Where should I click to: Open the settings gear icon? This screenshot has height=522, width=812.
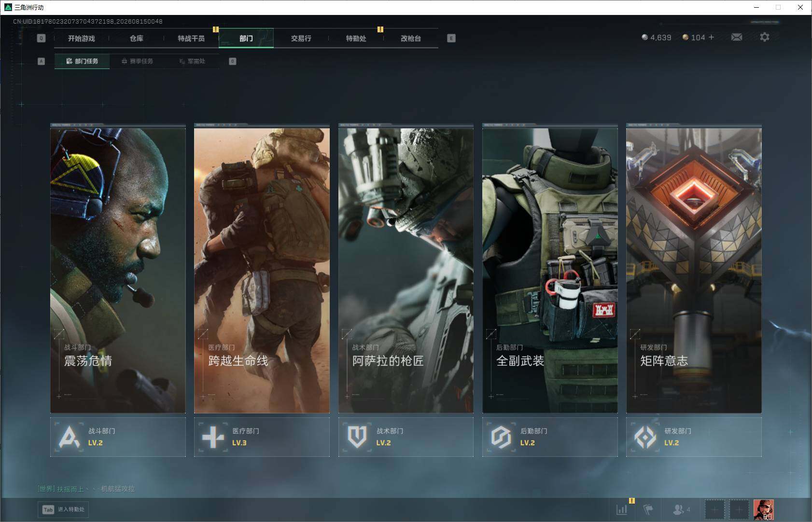click(x=764, y=37)
